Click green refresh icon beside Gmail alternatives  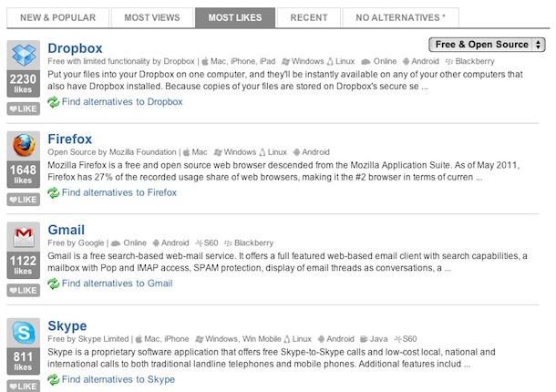pyautogui.click(x=53, y=284)
